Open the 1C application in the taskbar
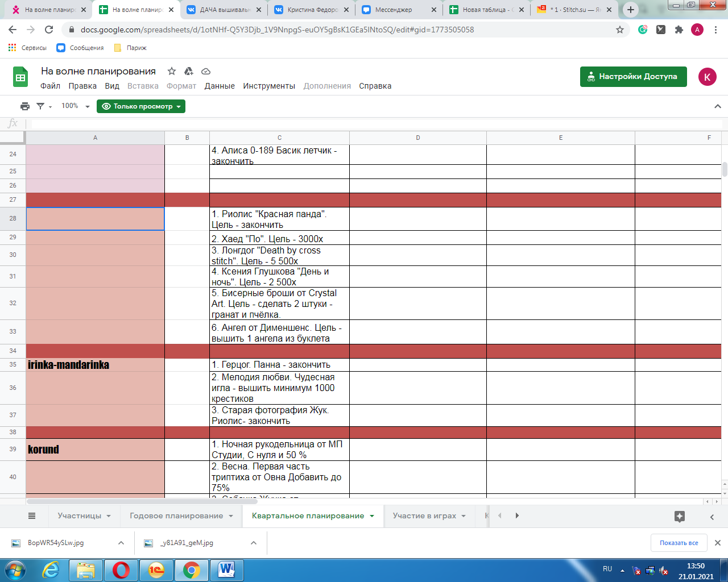This screenshot has height=582, width=728. coord(156,569)
